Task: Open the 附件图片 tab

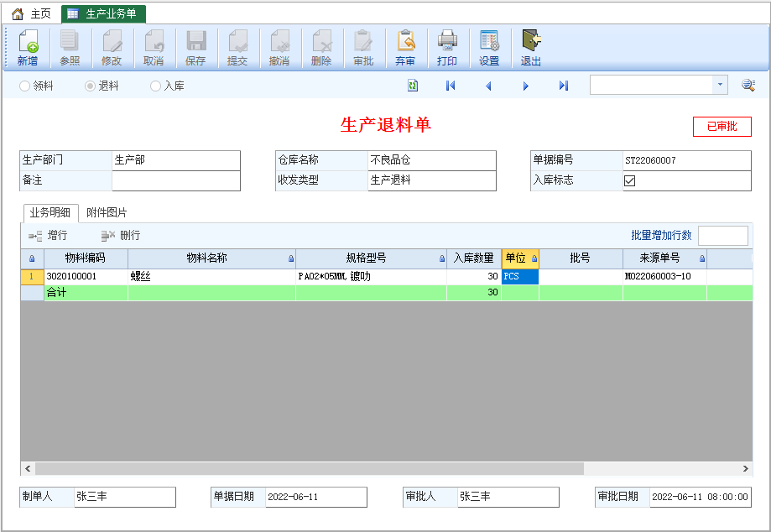Action: (107, 212)
